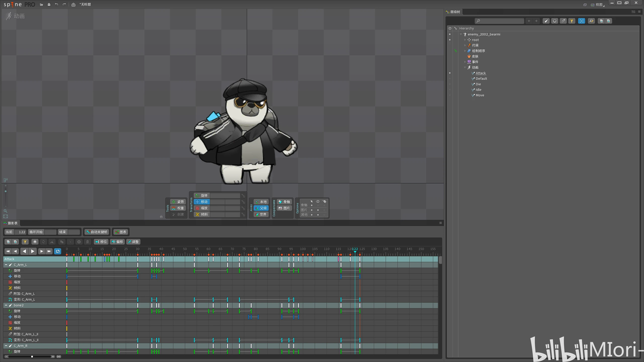Viewport: 644px width, 362px height.
Task: Select the Translate (移动) transform tool
Action: 201,202
